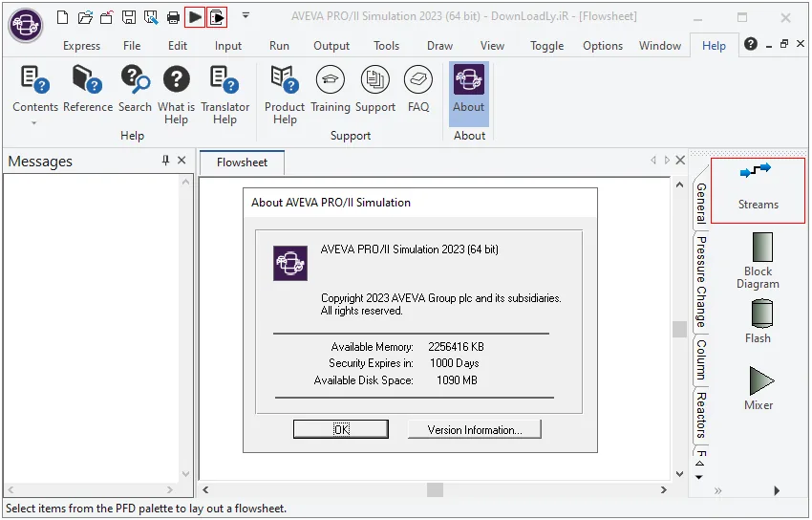The image size is (812, 520).
Task: Click the Run simulation play icon
Action: pyautogui.click(x=195, y=17)
